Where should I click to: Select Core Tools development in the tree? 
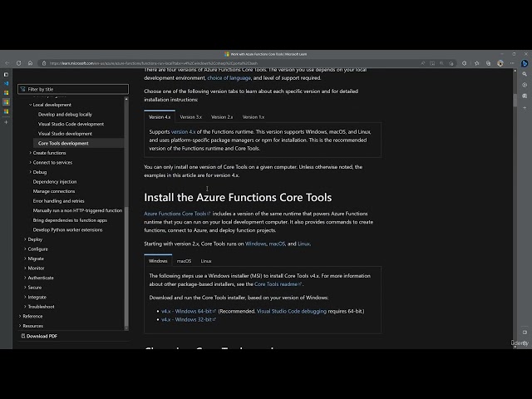point(78,143)
